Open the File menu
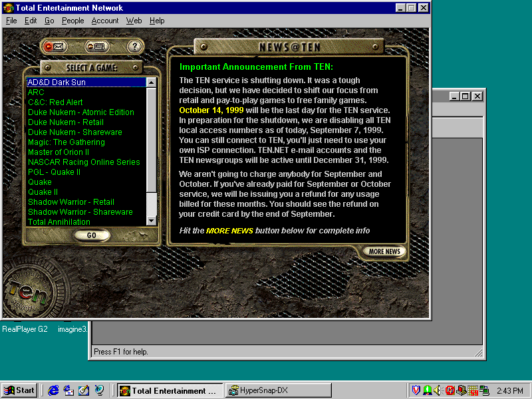Screen dimensions: 532x399 (11, 21)
